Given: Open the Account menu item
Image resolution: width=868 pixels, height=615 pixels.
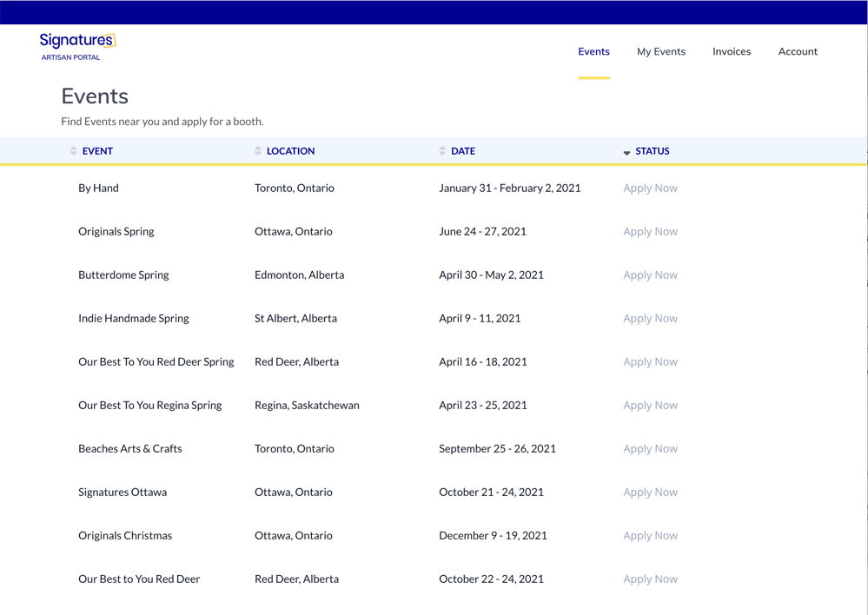Looking at the screenshot, I should [797, 51].
